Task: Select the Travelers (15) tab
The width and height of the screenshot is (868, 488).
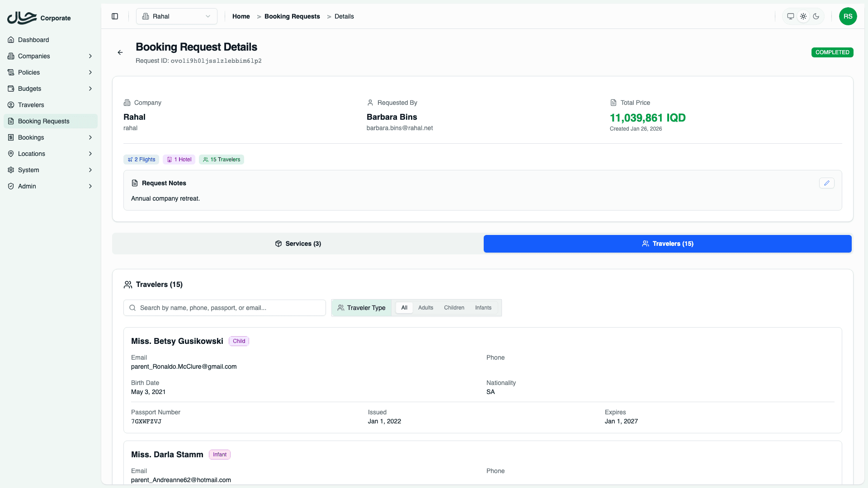Action: (x=667, y=244)
